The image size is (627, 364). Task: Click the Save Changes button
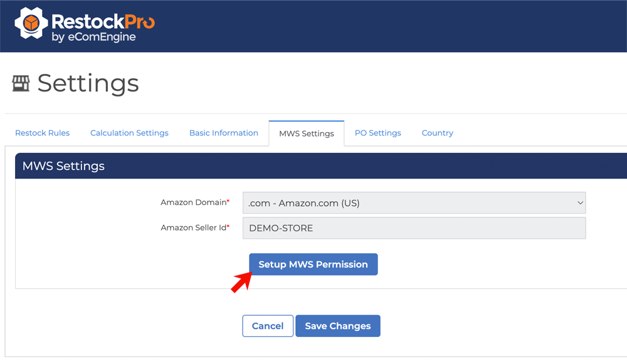tap(337, 326)
